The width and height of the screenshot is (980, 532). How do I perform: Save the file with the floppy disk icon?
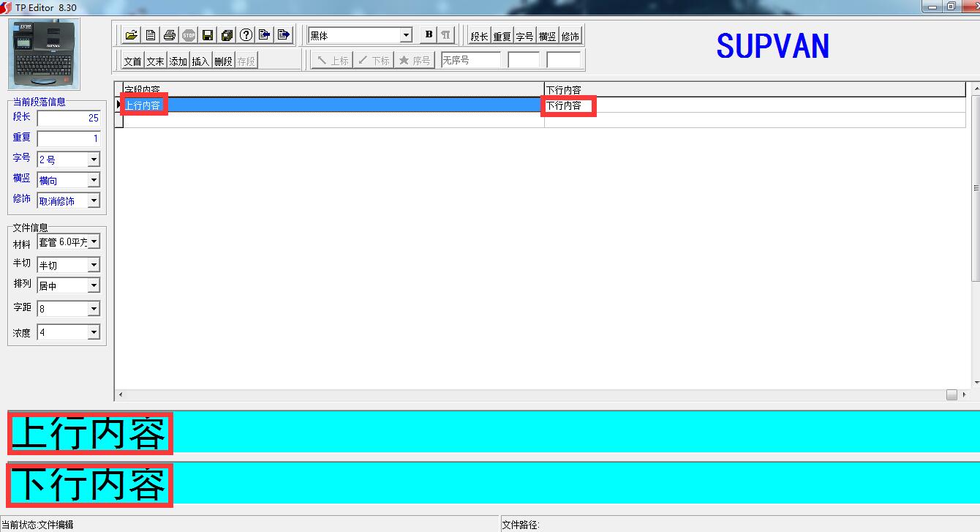tap(208, 35)
